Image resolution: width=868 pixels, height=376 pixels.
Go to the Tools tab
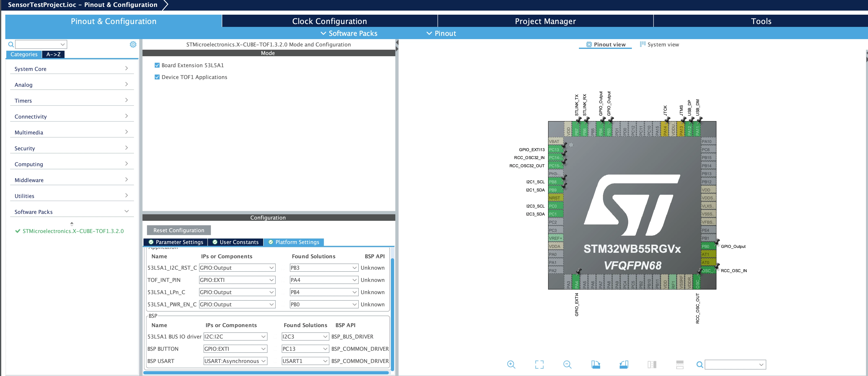[761, 21]
